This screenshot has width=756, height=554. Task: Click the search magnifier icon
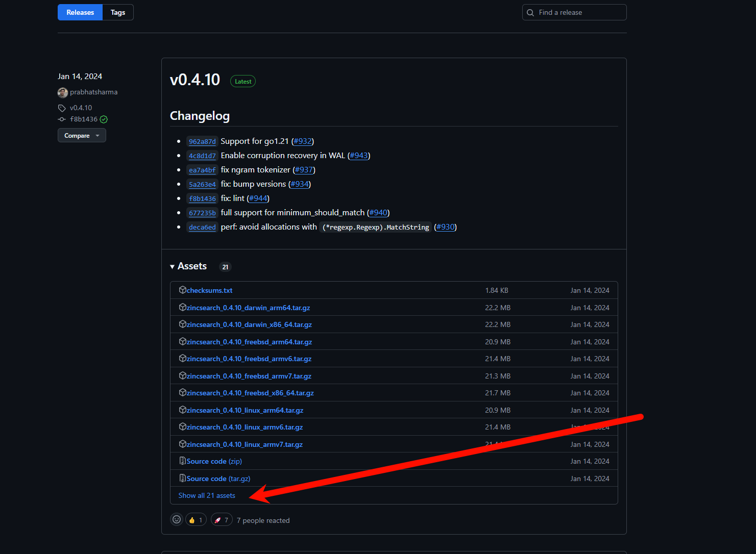click(x=530, y=13)
